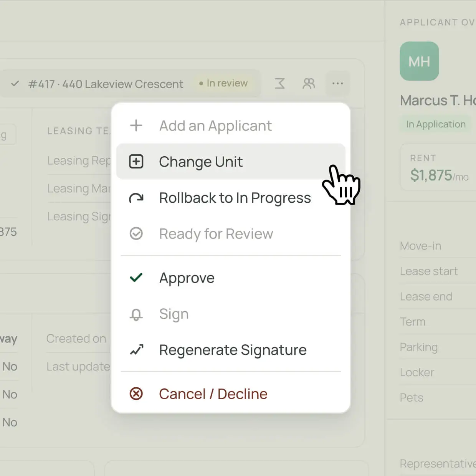Click the In Application status tag
The height and width of the screenshot is (476, 476).
pos(436,124)
